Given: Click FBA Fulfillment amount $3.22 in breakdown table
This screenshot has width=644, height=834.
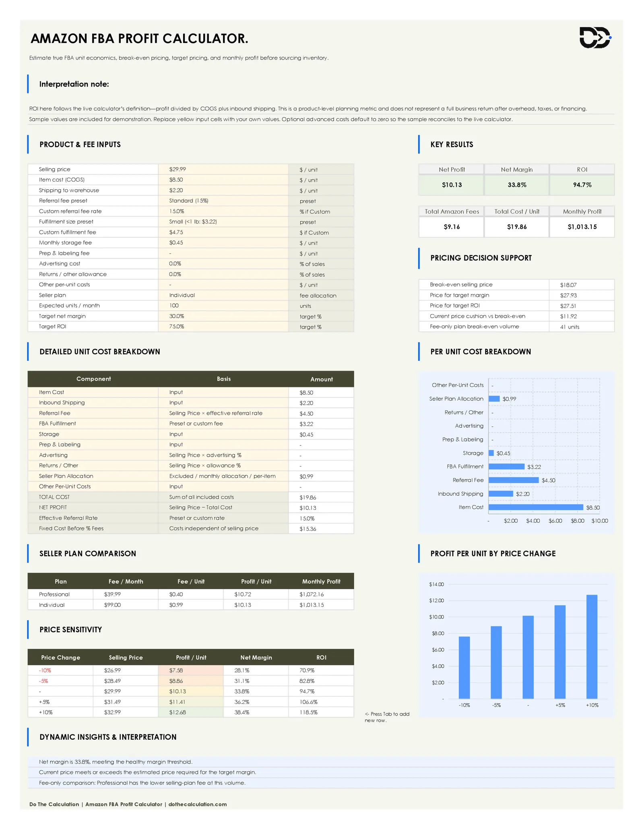Looking at the screenshot, I should coord(321,424).
